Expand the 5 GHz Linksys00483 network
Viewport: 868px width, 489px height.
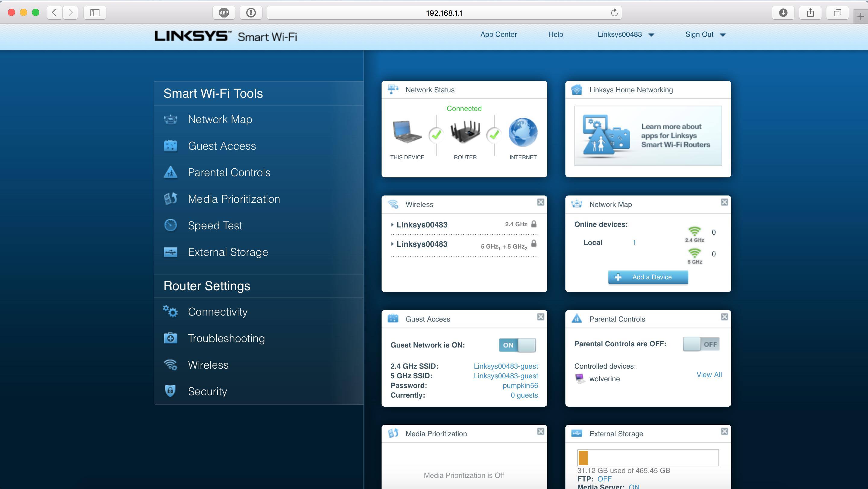392,244
